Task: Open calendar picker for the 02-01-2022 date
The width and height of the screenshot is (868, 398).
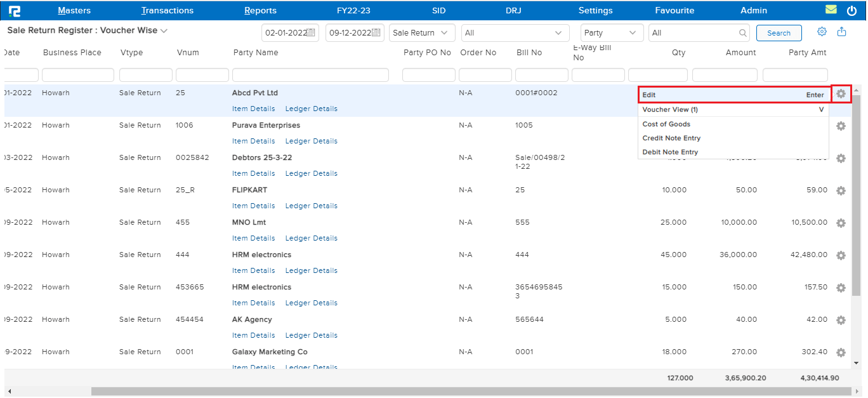Action: point(312,33)
